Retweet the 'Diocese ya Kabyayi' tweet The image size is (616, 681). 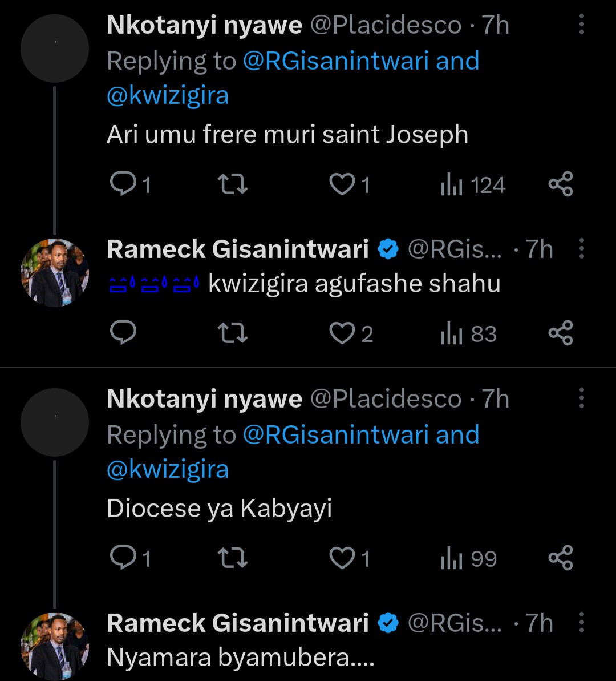[233, 558]
